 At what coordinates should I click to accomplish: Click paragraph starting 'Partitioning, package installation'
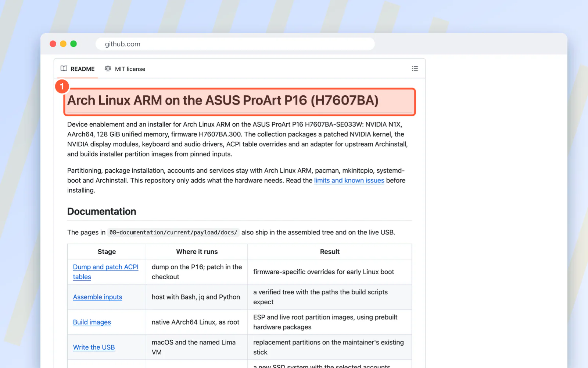[x=236, y=180]
